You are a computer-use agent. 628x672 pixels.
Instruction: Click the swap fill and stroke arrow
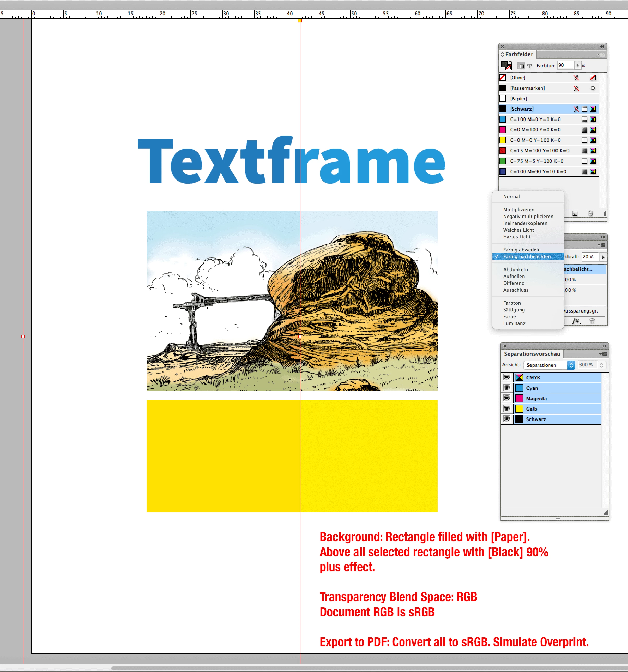(x=510, y=62)
